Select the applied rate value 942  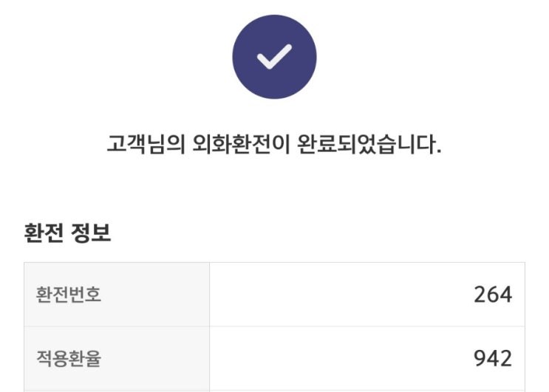click(492, 359)
